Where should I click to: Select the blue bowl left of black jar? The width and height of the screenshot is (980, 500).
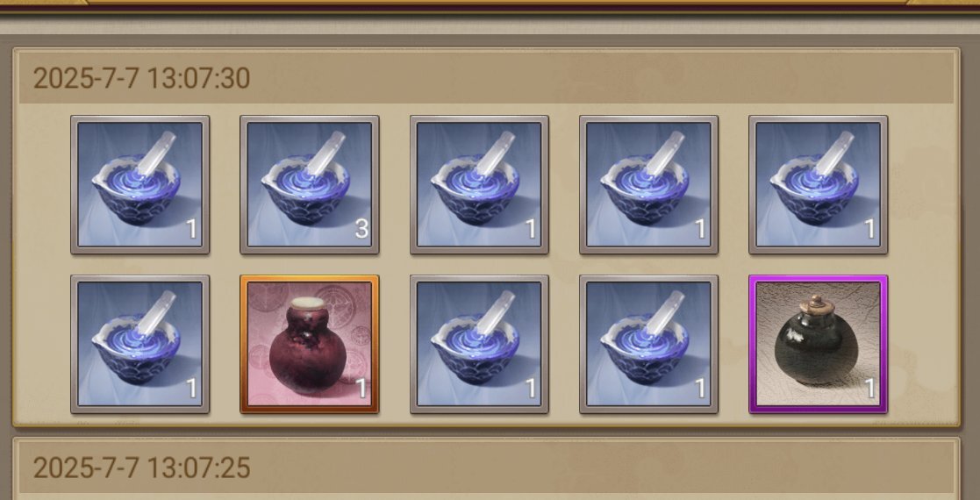pos(648,345)
